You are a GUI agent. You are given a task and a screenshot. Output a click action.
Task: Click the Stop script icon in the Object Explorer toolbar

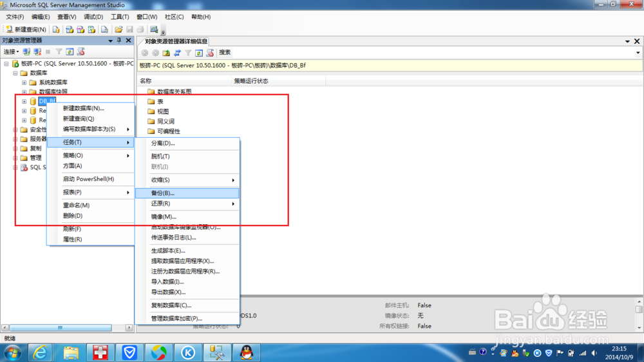click(81, 52)
